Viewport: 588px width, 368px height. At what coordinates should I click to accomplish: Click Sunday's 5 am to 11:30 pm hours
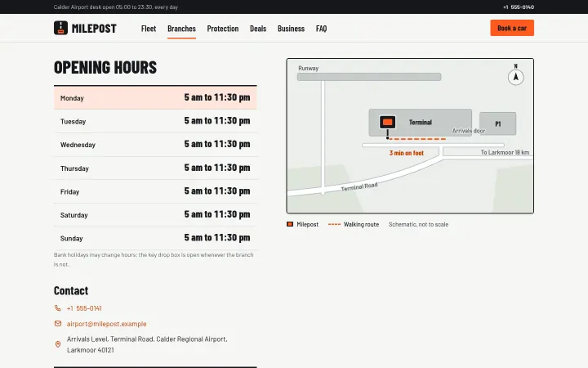coord(217,238)
